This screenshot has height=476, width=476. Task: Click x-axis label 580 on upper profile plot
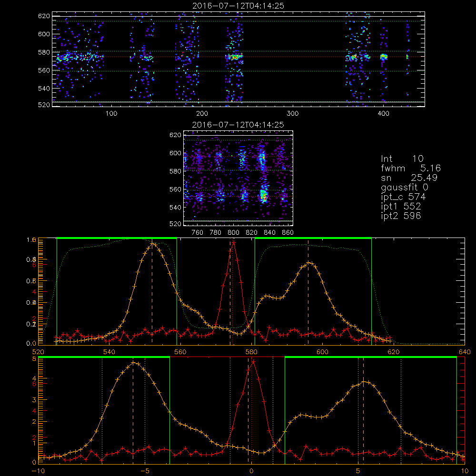(x=251, y=352)
